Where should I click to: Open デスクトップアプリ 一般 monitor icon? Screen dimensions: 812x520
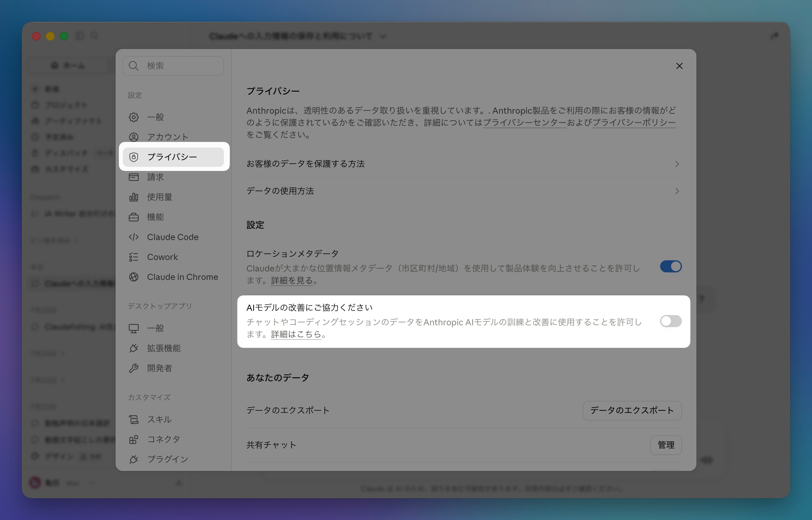(x=133, y=328)
